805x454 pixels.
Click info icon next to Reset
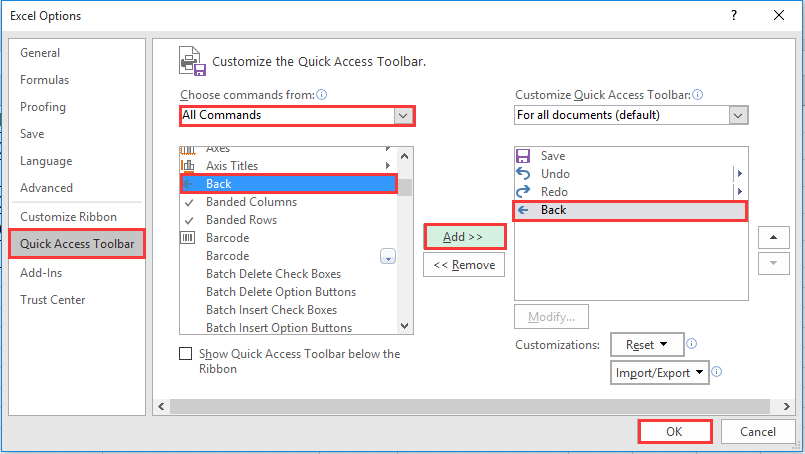point(692,344)
